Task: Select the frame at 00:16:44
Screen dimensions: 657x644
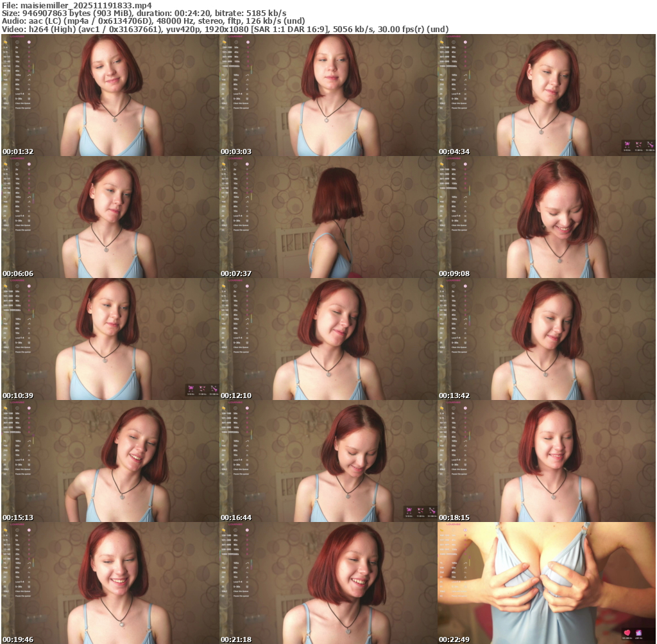Action: (x=328, y=461)
